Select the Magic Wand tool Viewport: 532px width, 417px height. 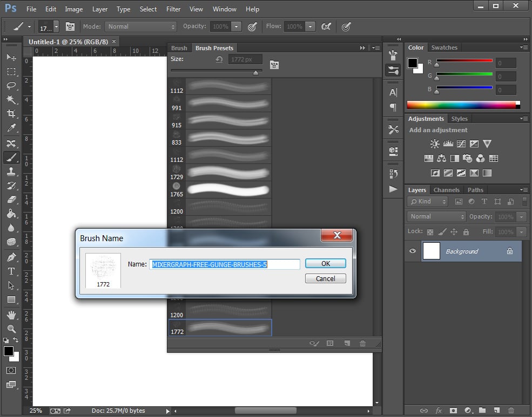point(11,100)
